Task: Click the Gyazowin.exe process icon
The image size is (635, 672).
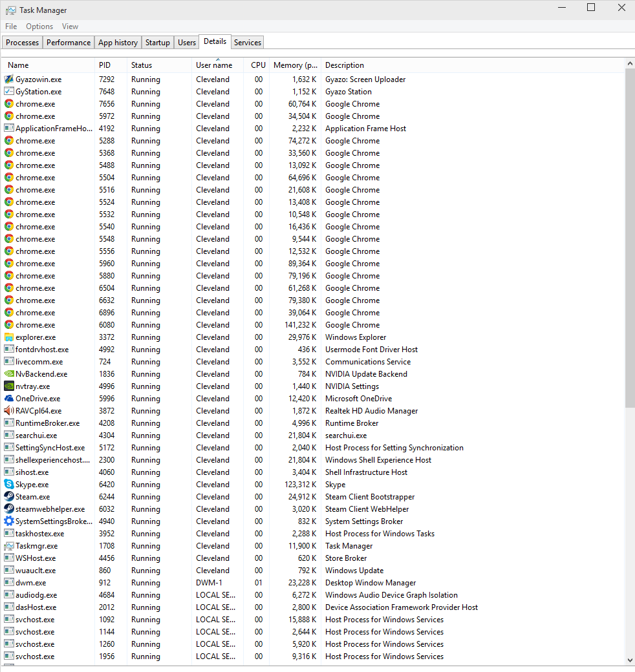Action: pos(9,79)
